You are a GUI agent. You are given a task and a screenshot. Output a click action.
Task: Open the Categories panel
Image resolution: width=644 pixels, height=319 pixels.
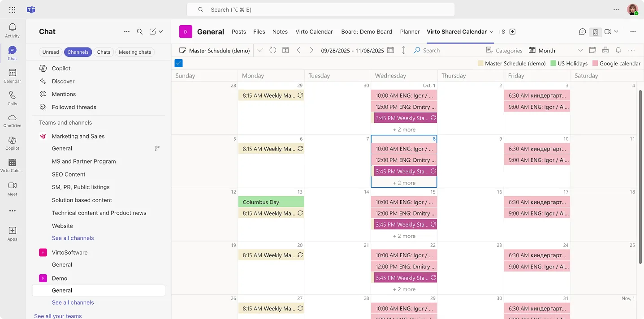(x=504, y=50)
